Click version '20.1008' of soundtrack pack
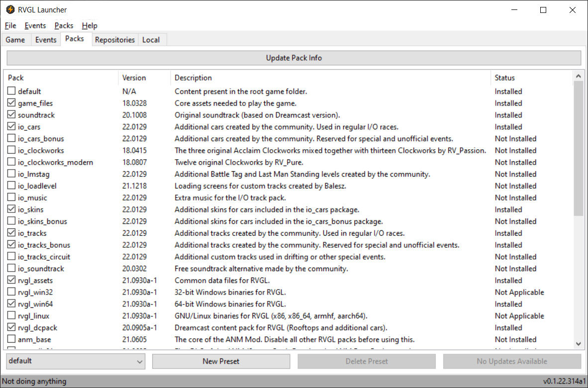This screenshot has width=588, height=388. pyautogui.click(x=135, y=115)
